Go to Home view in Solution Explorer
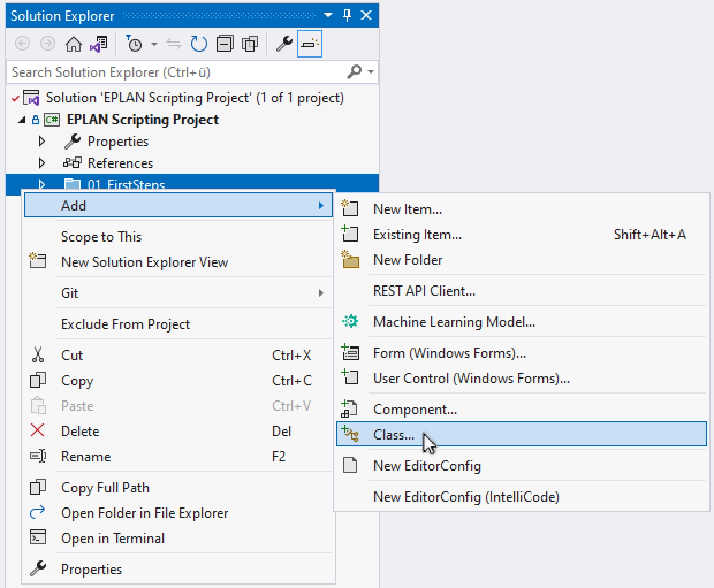Screen dimensions: 714x588 [73, 44]
